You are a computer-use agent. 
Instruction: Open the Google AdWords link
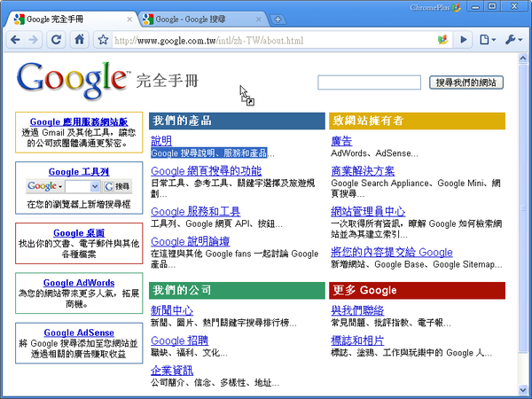click(79, 283)
